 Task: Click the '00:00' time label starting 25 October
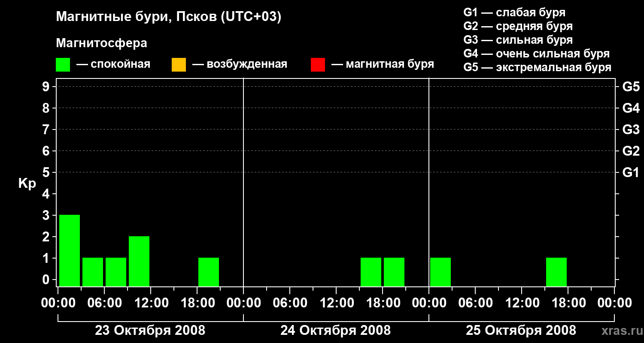pyautogui.click(x=429, y=303)
